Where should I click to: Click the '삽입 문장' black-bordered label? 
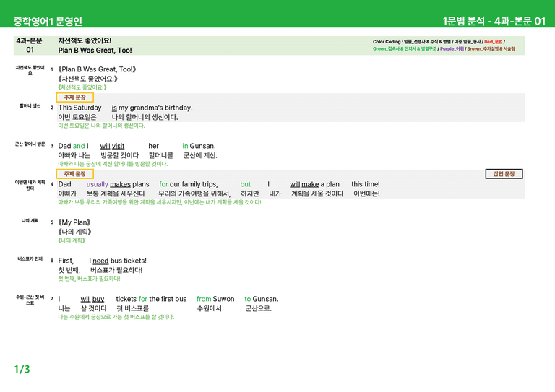(504, 173)
